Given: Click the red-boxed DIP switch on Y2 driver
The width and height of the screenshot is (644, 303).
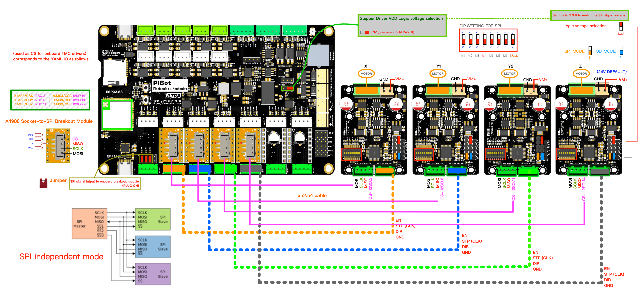Looking at the screenshot, I should point(495,154).
